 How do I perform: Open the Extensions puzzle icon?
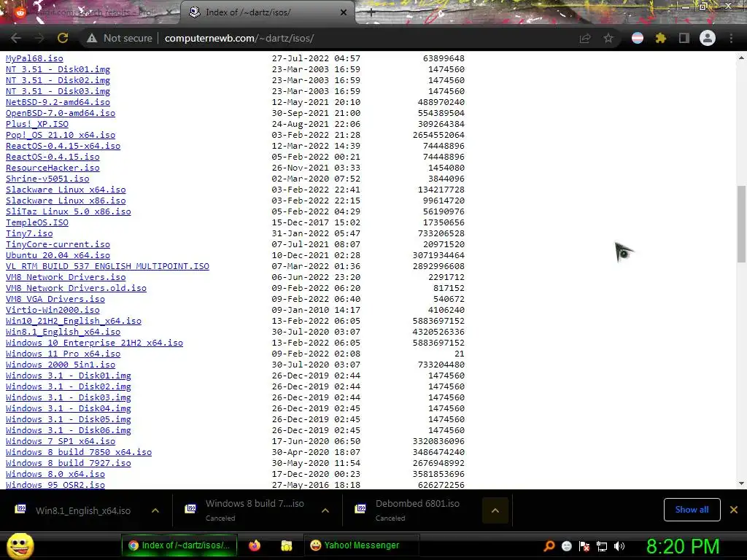(x=661, y=38)
